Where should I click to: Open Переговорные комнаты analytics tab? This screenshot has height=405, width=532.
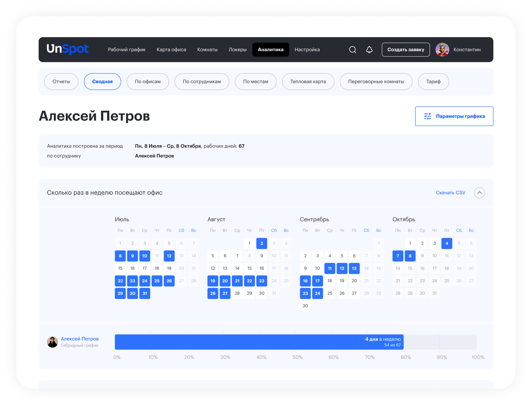tap(376, 81)
